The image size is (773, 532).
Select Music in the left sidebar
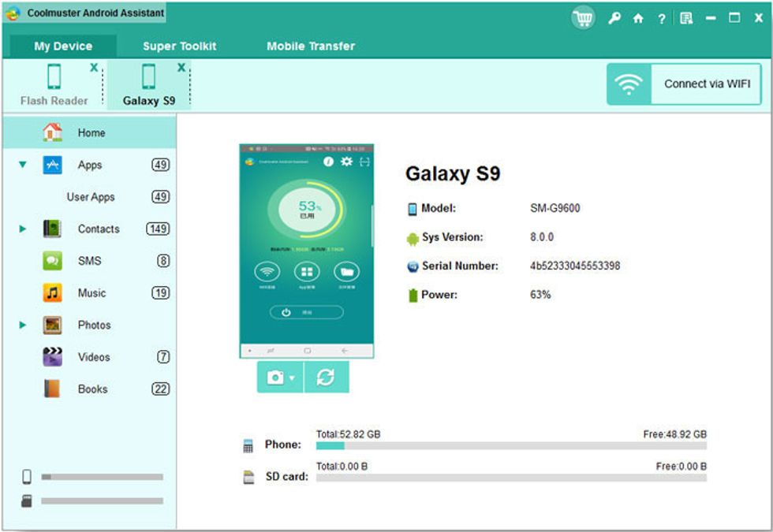point(92,292)
